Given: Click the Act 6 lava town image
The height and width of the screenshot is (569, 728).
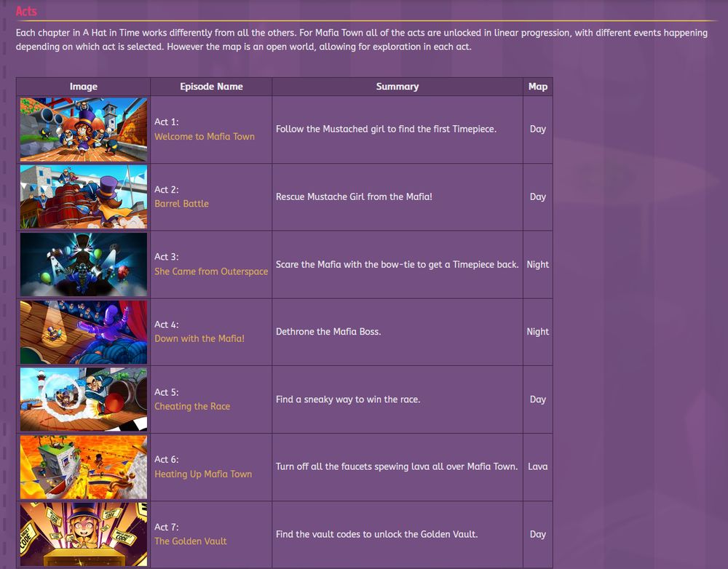Looking at the screenshot, I should click(x=84, y=467).
